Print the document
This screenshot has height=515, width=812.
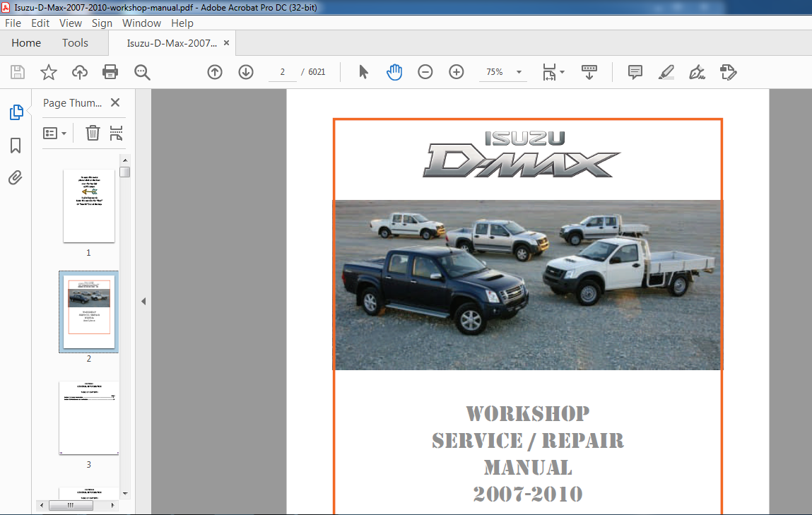[x=110, y=72]
